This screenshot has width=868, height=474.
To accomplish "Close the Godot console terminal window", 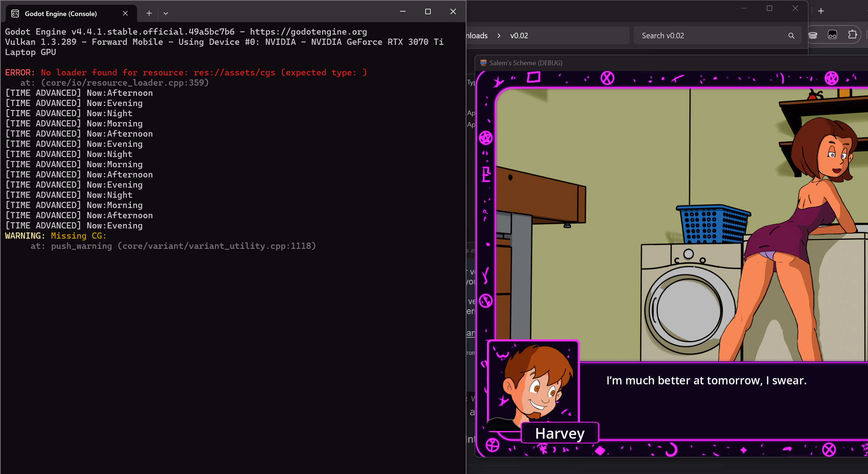I will pos(453,12).
